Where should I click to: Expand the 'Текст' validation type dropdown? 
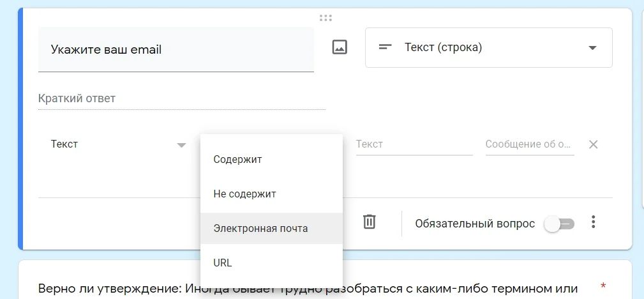tap(118, 144)
